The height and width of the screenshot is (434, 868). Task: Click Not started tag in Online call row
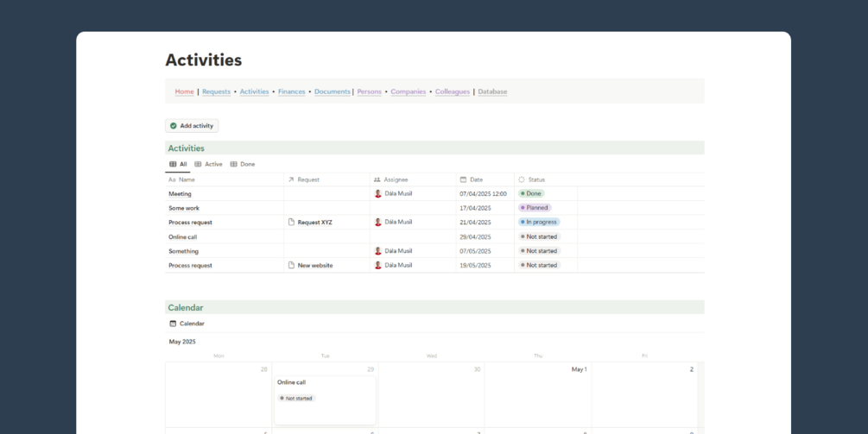coord(539,236)
